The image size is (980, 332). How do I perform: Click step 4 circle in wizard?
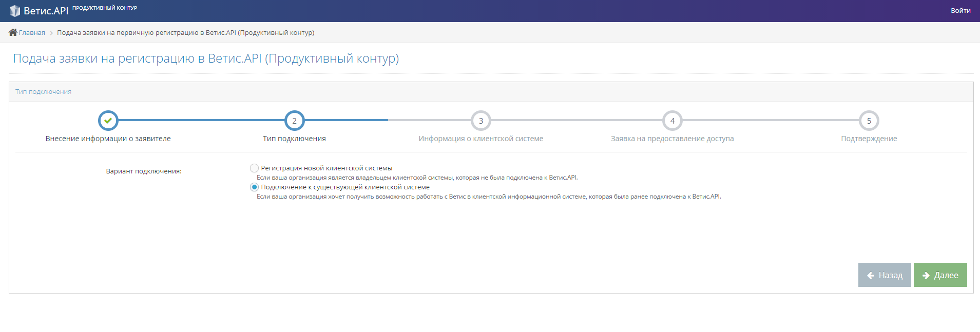(x=672, y=121)
